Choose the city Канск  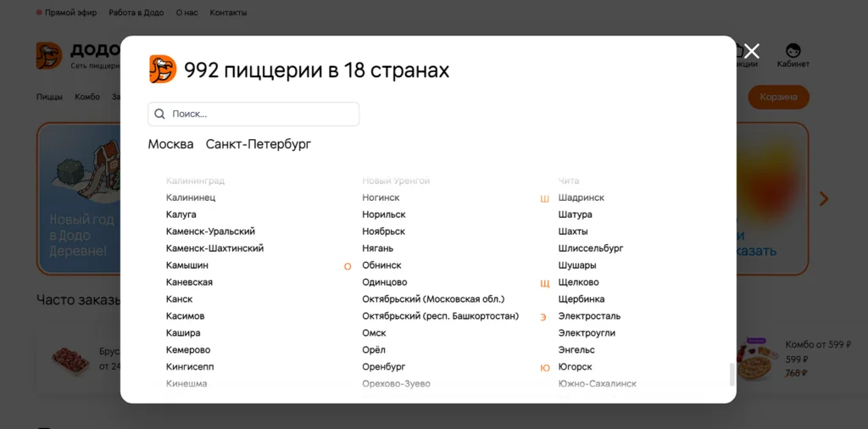click(180, 299)
